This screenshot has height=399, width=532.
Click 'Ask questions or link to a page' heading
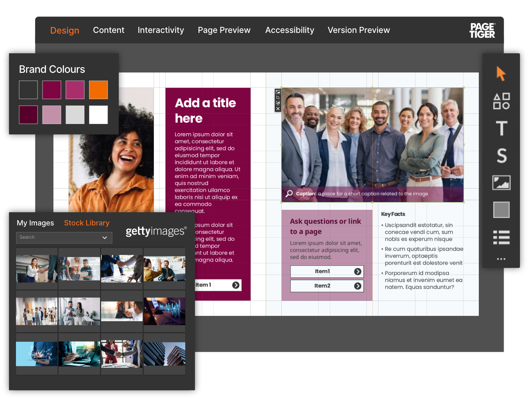click(326, 226)
